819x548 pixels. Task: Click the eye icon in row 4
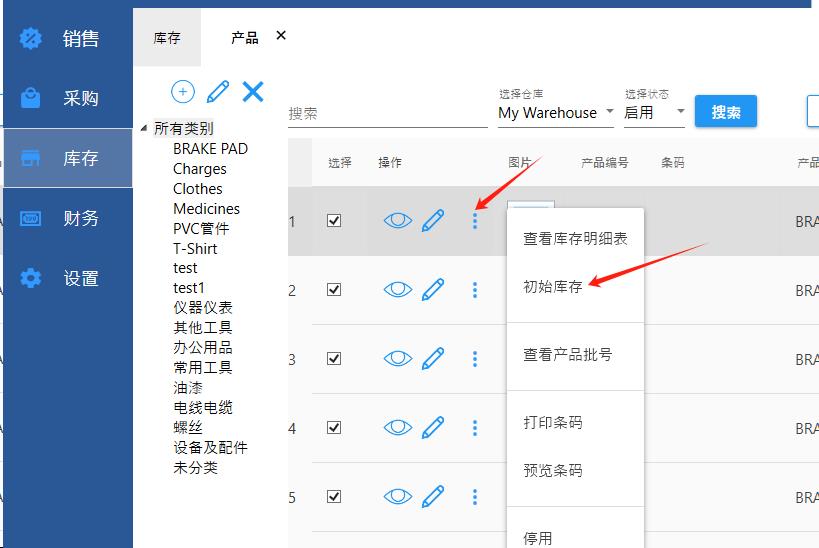398,428
